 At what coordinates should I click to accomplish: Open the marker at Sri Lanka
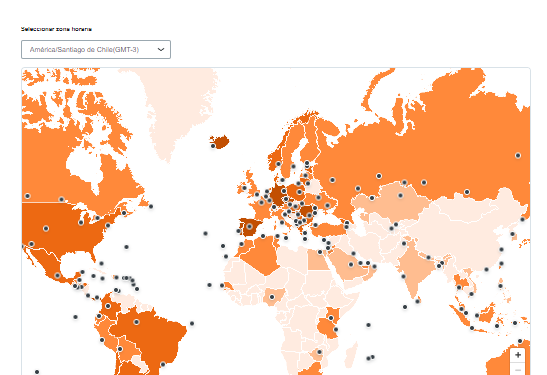418,301
